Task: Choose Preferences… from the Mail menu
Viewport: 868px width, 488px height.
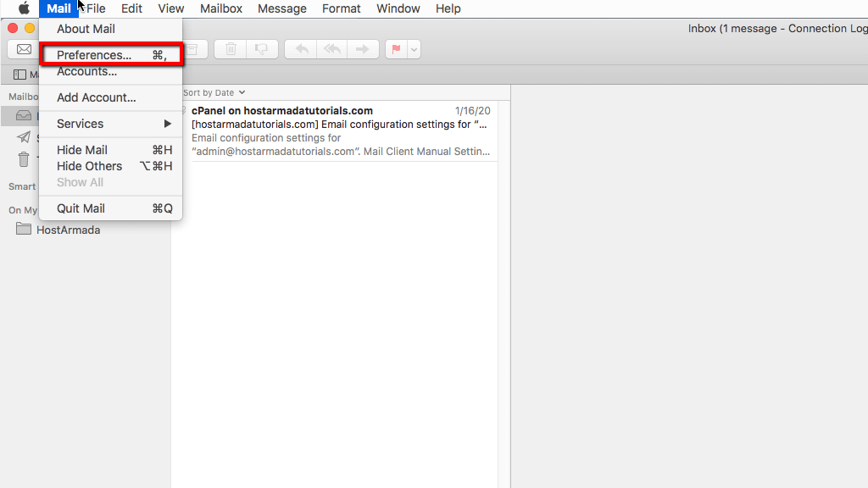Action: tap(111, 55)
